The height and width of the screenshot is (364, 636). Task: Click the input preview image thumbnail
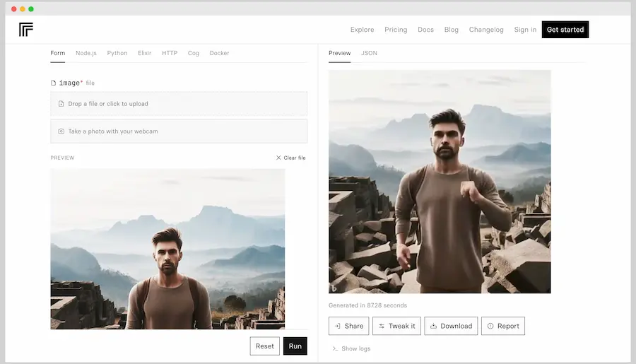pos(167,249)
